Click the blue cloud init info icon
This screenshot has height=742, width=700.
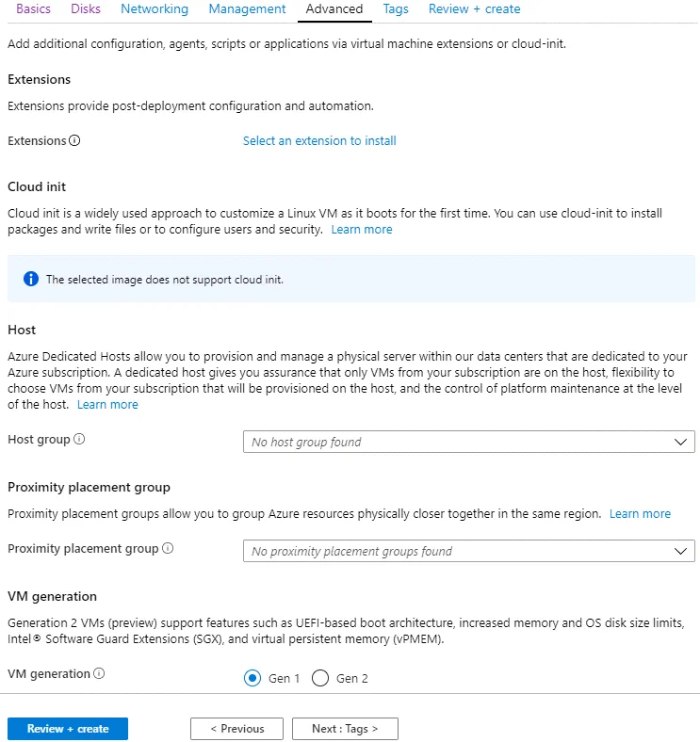point(30,280)
